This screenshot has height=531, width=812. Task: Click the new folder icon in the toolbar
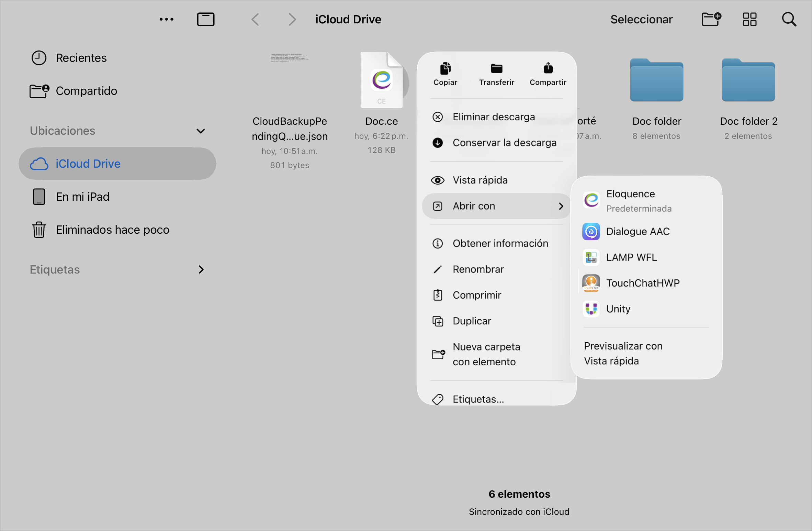click(x=711, y=19)
